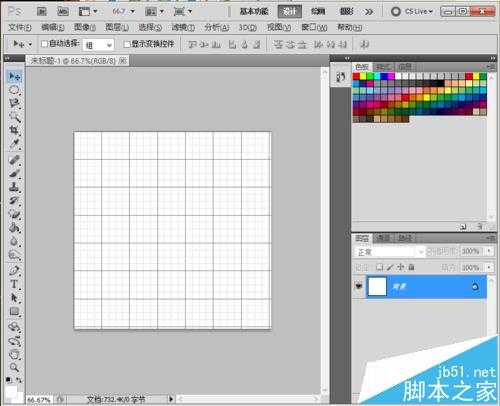Viewport: 500px width, 406px height.
Task: Launch Mini Bridge from the application bar
Action: (x=63, y=12)
